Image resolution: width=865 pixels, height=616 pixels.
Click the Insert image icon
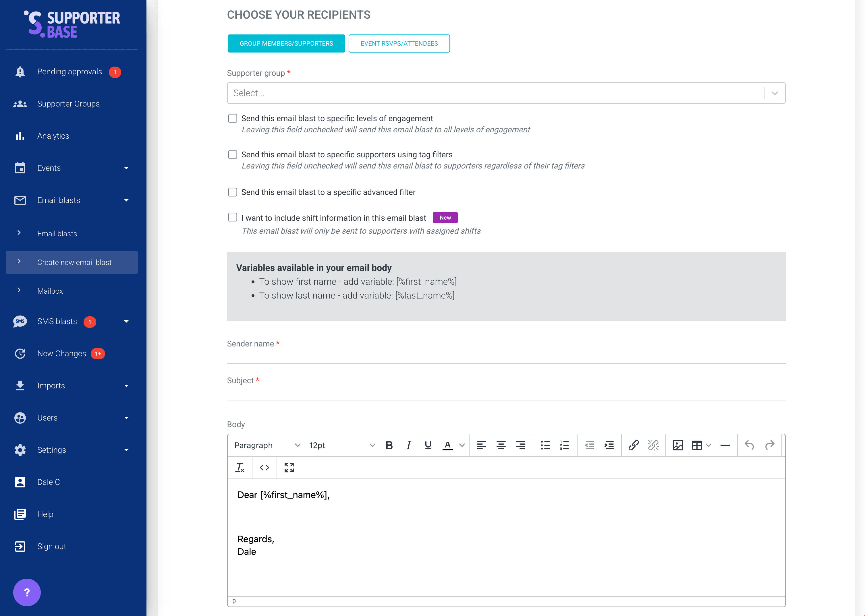pyautogui.click(x=677, y=445)
